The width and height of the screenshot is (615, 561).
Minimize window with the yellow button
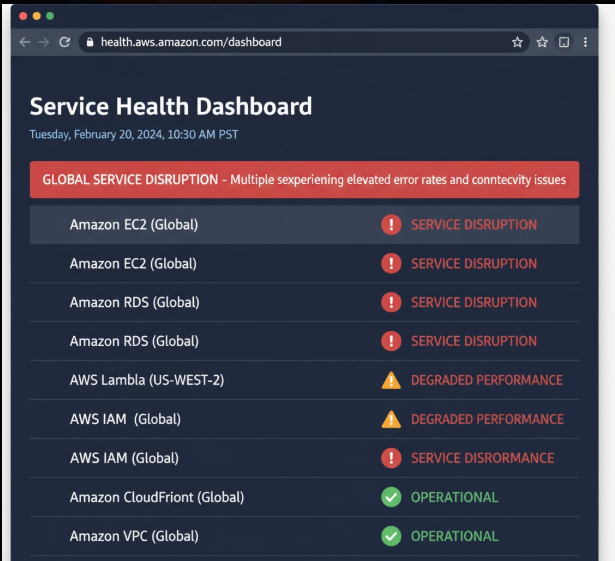click(x=36, y=16)
